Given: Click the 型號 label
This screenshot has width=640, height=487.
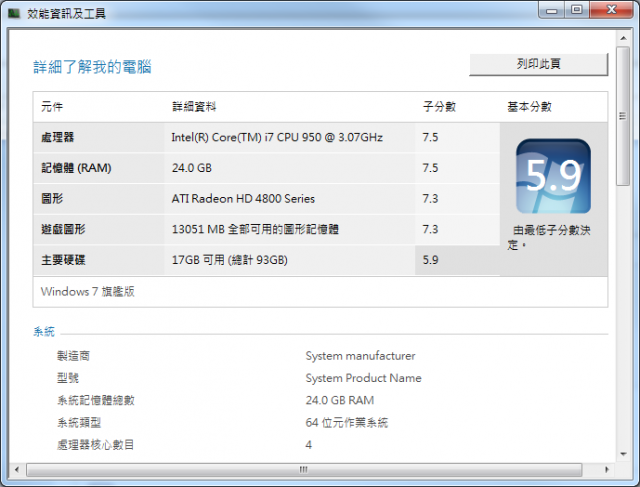Looking at the screenshot, I should 68,378.
